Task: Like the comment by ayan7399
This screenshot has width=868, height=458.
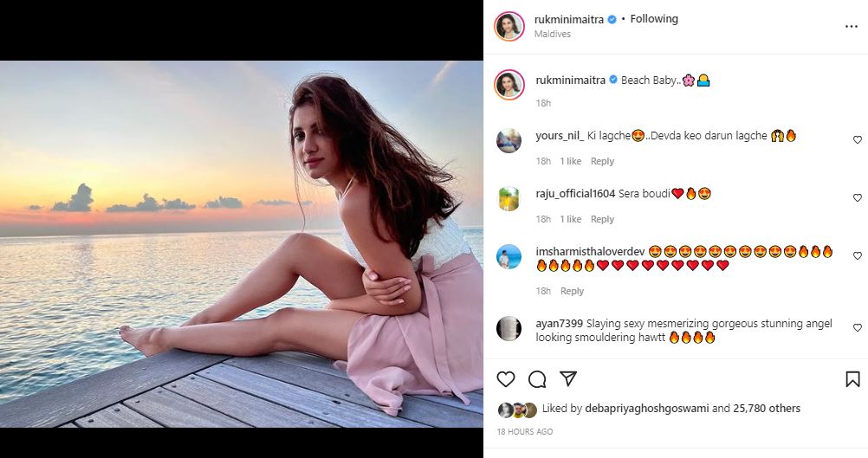Action: click(858, 328)
